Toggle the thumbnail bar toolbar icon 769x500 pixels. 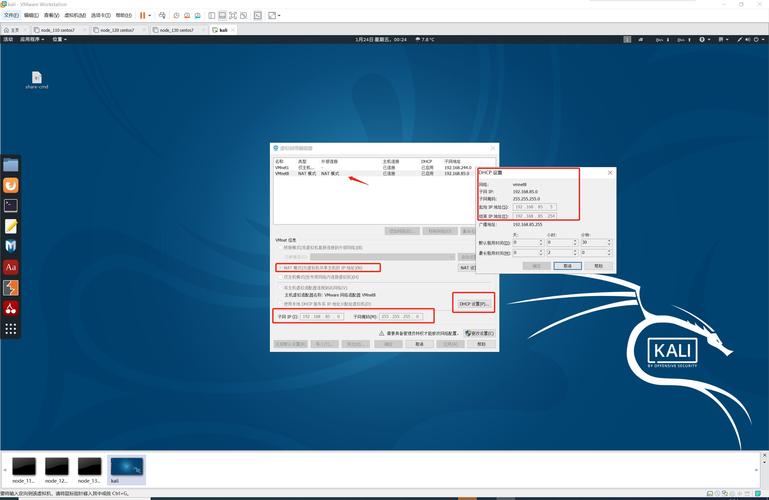(x=222, y=16)
